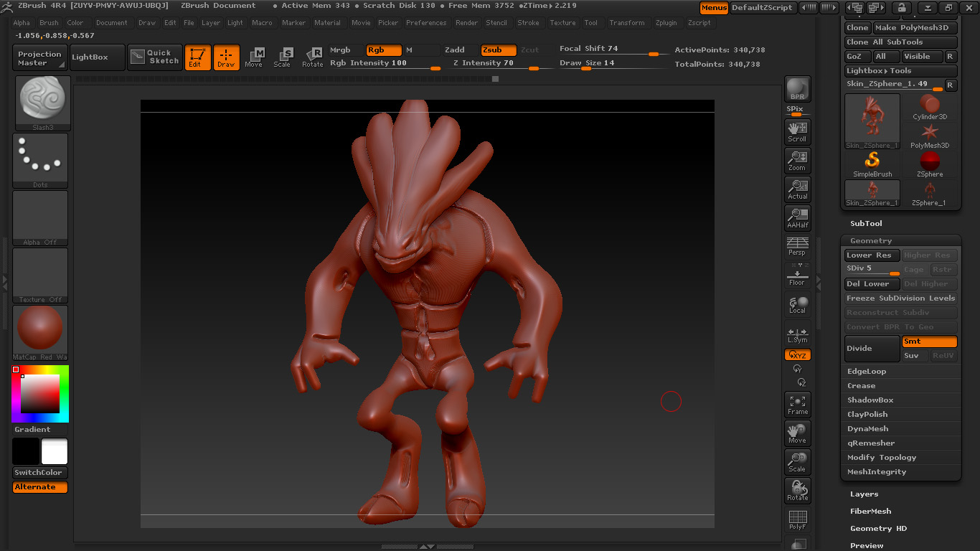Click the Frame mesh icon
This screenshot has height=551, width=980.
point(797,405)
